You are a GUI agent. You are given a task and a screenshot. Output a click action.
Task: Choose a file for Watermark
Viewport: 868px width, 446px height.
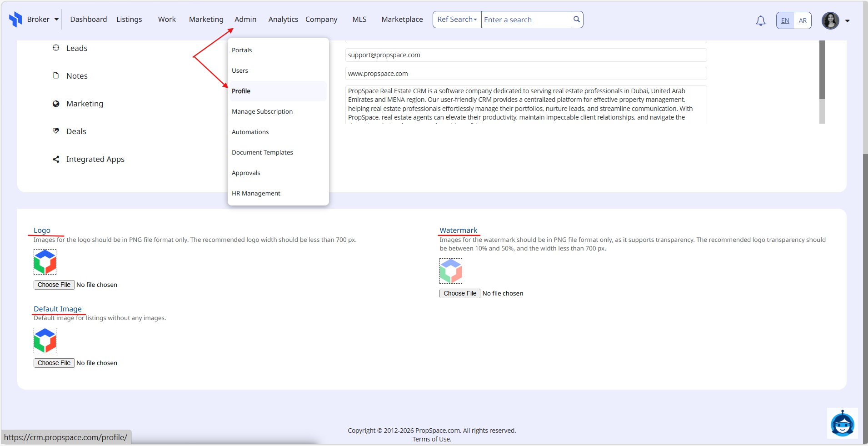tap(459, 293)
